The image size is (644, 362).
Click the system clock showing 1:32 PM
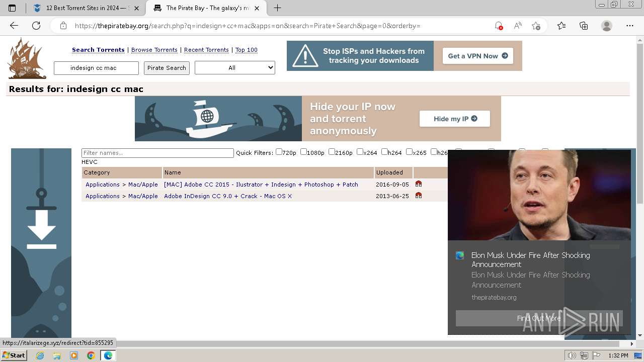[x=618, y=355]
